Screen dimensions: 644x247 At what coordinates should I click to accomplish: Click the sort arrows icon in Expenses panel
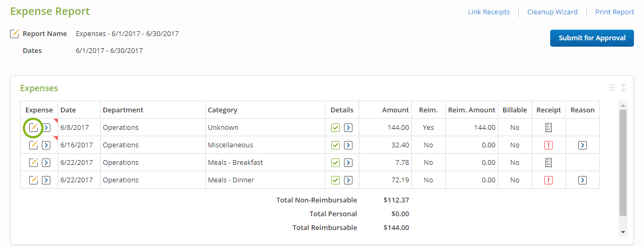coord(623,87)
